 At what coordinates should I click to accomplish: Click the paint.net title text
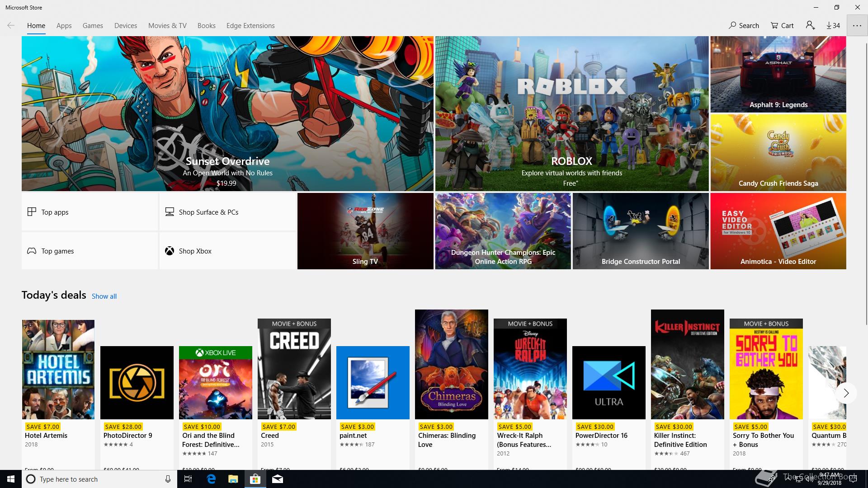[x=353, y=436]
